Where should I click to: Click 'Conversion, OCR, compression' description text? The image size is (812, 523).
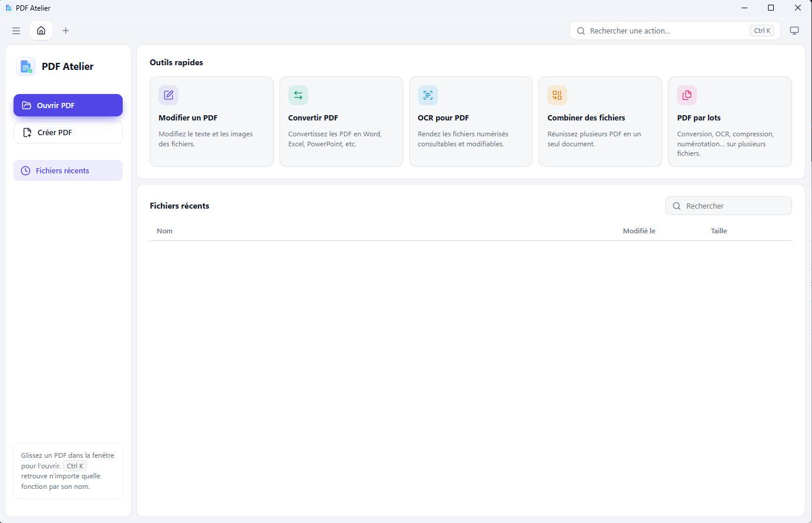tap(725, 143)
